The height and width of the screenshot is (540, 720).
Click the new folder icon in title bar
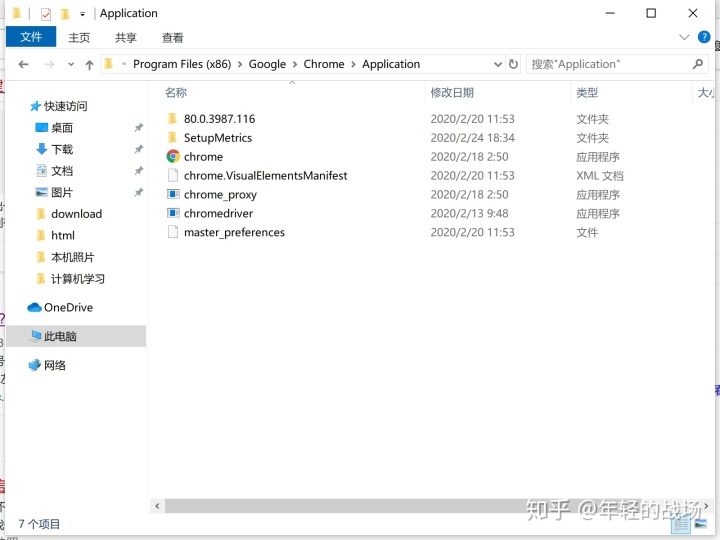click(x=65, y=14)
